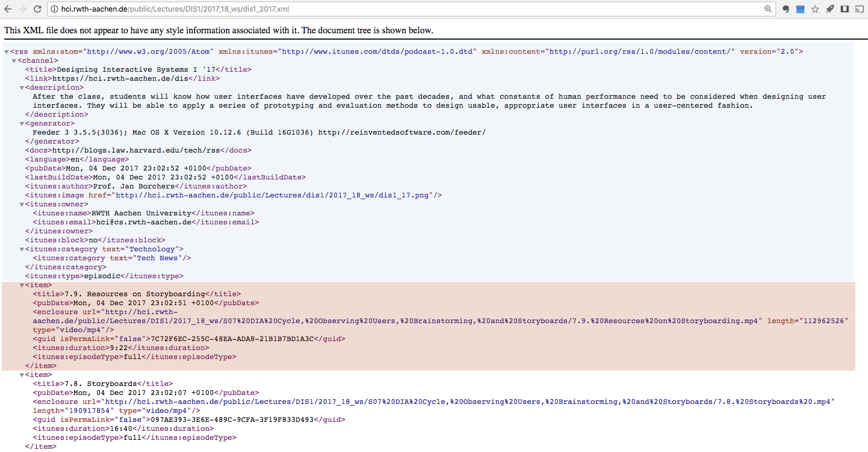The width and height of the screenshot is (868, 452).
Task: Collapse the itunes:owner element
Action: tap(22, 204)
